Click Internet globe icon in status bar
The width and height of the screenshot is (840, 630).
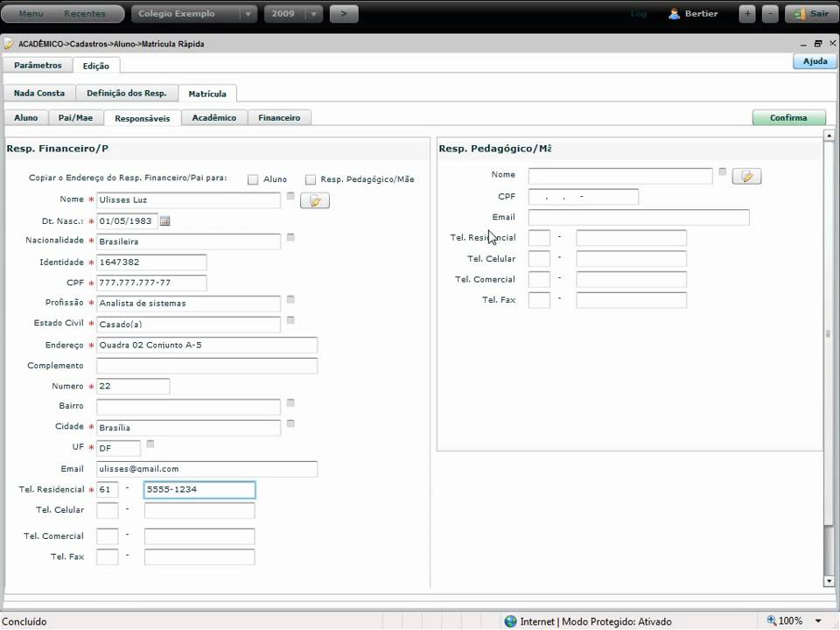(510, 621)
